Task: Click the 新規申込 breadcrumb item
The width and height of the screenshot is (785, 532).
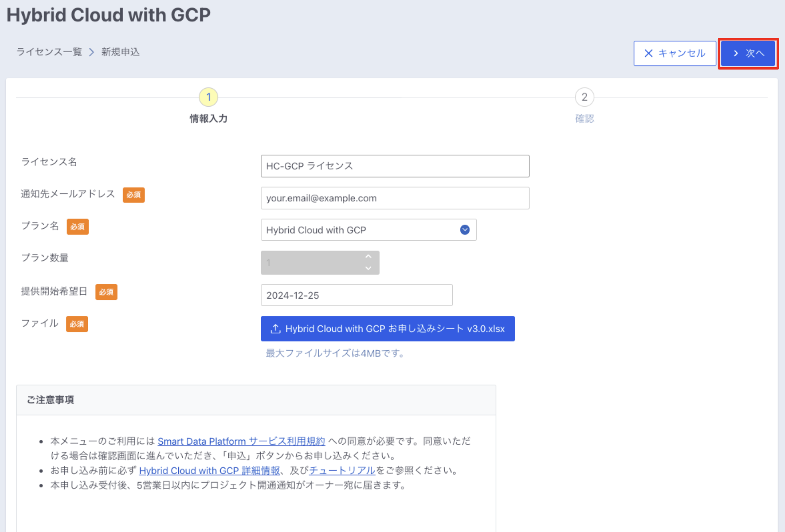Action: 120,52
